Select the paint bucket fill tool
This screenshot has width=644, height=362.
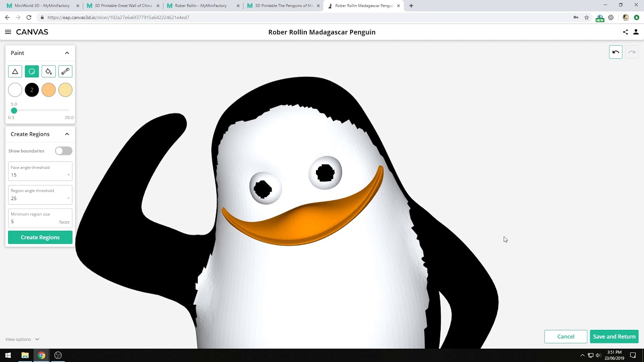(48, 71)
